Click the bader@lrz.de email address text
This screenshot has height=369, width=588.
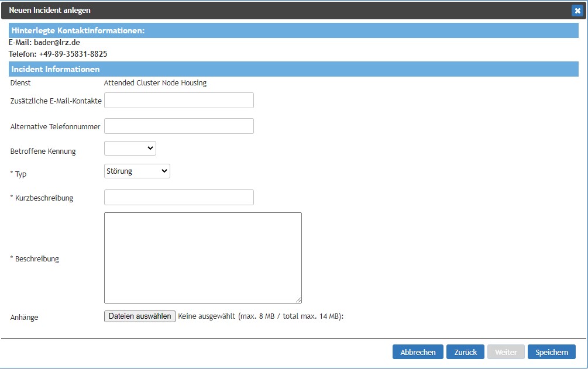coord(57,43)
